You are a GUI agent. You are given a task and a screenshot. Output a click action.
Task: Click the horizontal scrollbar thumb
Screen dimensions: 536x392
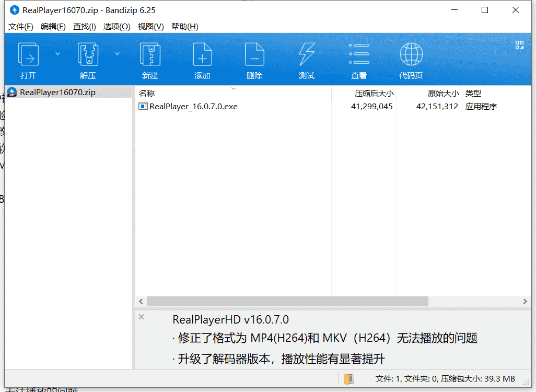pos(287,302)
